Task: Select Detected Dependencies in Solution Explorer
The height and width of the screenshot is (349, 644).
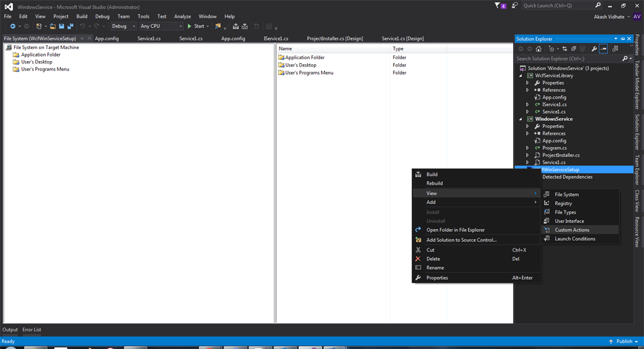Action: pos(567,177)
